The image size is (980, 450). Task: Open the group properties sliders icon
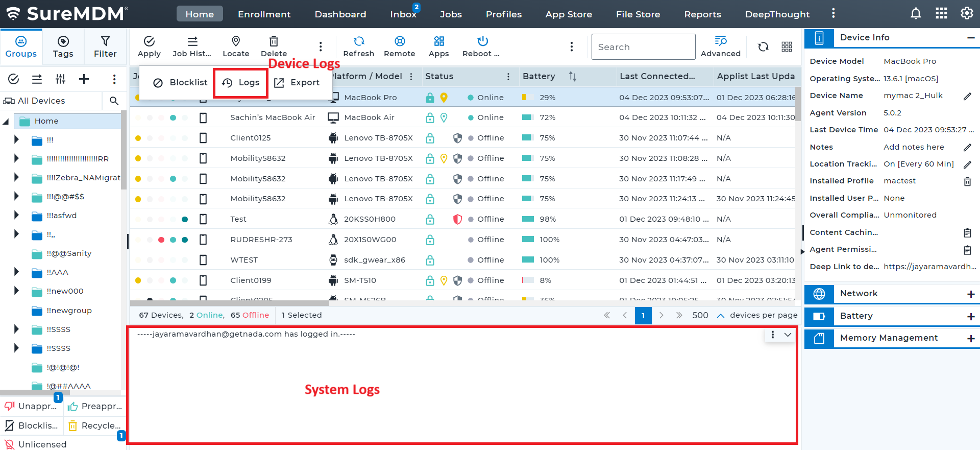(60, 79)
